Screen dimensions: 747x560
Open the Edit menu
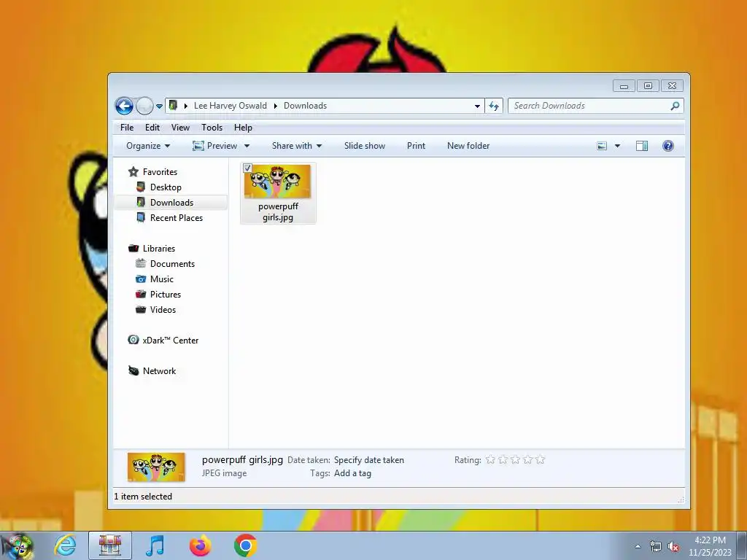click(x=152, y=128)
